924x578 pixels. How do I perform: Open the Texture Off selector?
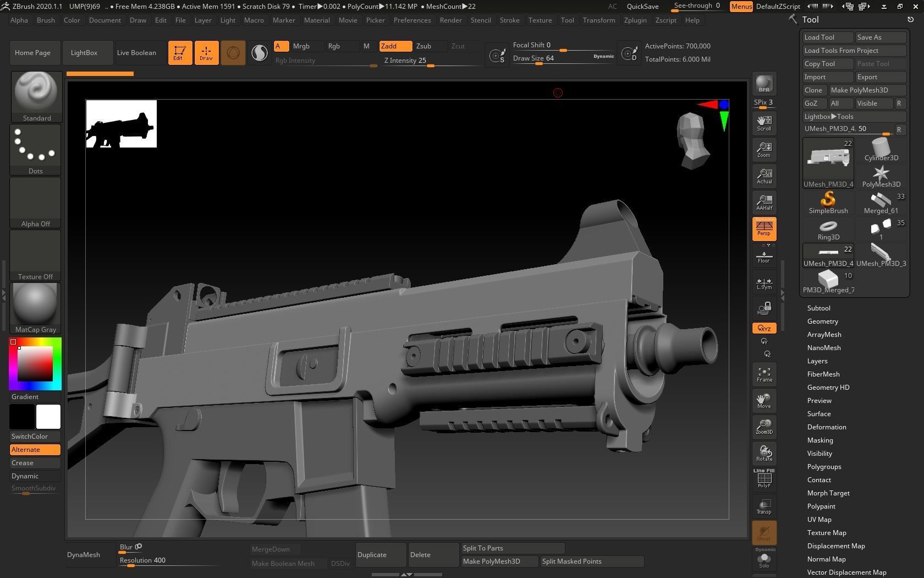[36, 255]
